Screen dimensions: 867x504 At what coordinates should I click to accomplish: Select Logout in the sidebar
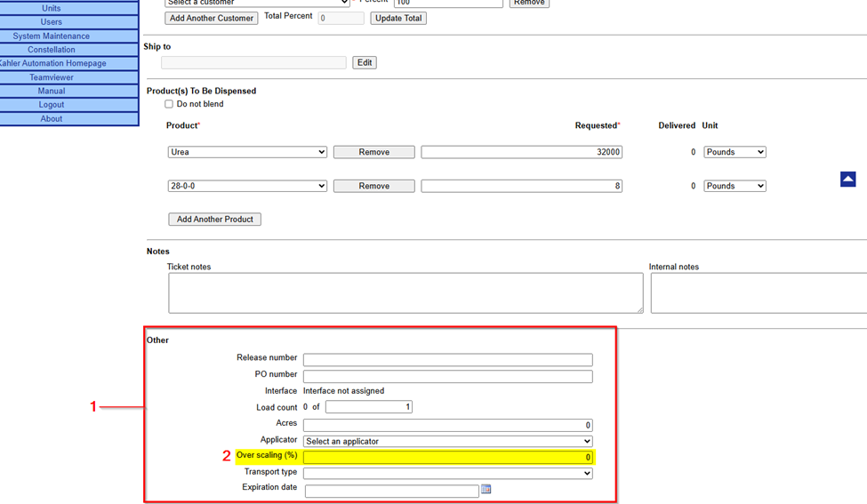coord(52,105)
